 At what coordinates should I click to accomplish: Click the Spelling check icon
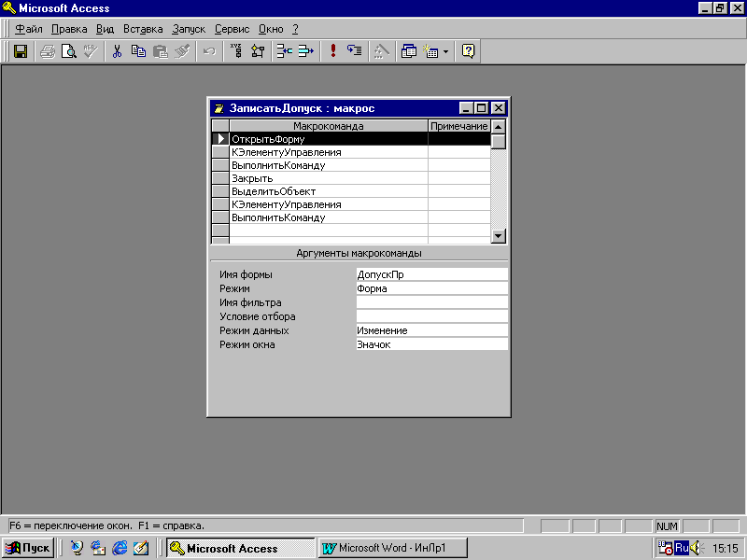point(91,51)
